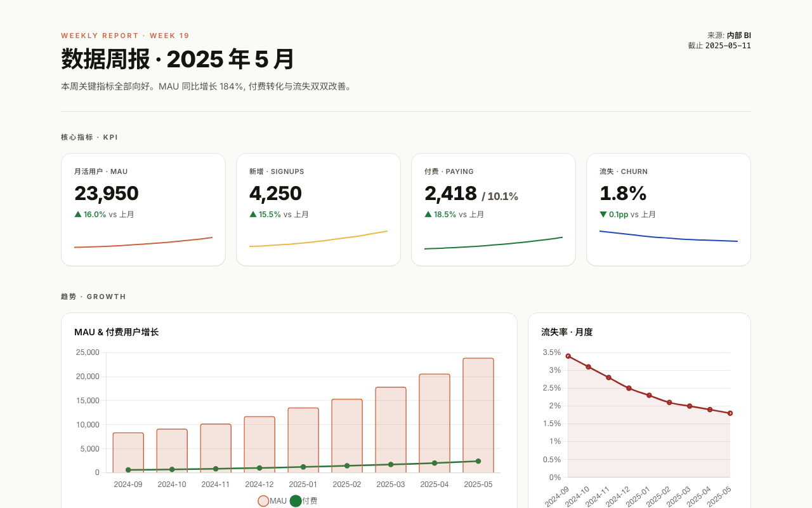This screenshot has height=508, width=812.
Task: Click the "流失 · CHURN" card label
Action: pyautogui.click(x=624, y=171)
